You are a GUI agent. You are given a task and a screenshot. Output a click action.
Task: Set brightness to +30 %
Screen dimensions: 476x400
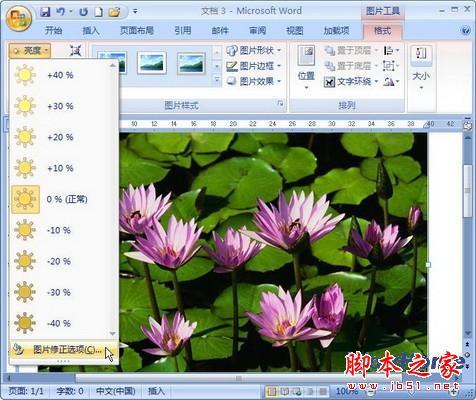point(64,106)
